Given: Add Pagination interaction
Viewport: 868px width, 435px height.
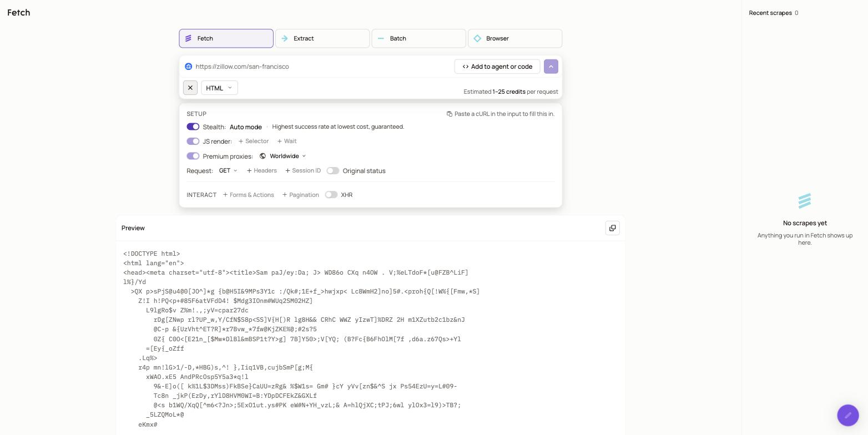Looking at the screenshot, I should [300, 195].
